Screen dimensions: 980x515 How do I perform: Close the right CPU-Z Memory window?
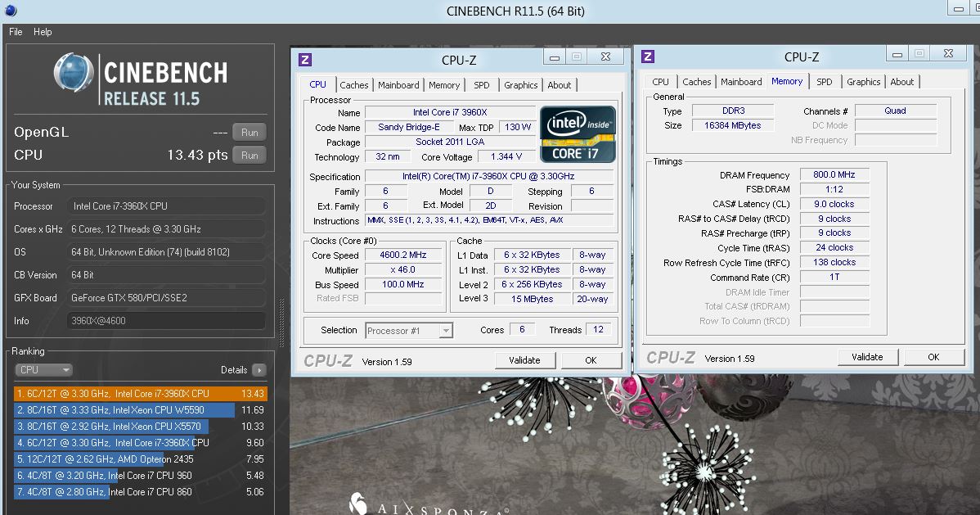pyautogui.click(x=947, y=54)
